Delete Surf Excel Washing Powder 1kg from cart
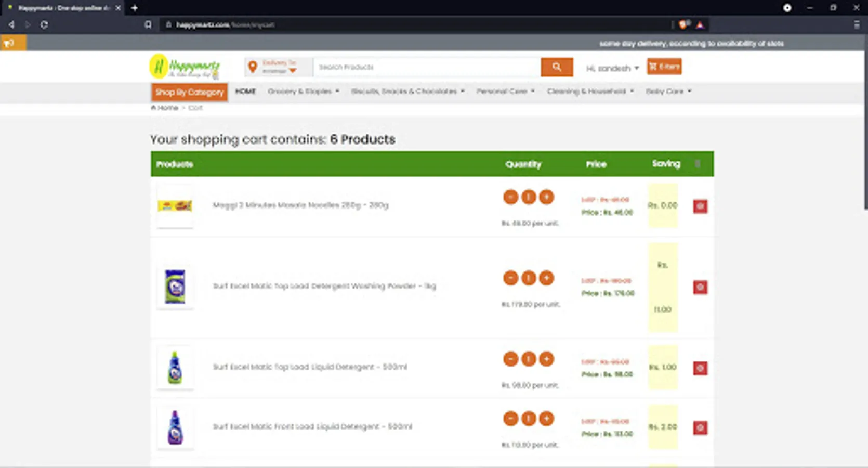This screenshot has height=468, width=868. pos(700,287)
